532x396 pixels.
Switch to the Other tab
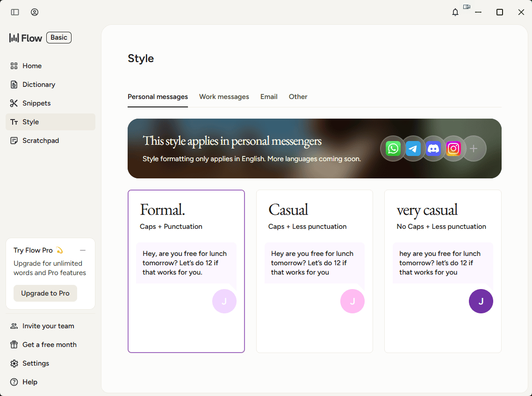pyautogui.click(x=298, y=97)
